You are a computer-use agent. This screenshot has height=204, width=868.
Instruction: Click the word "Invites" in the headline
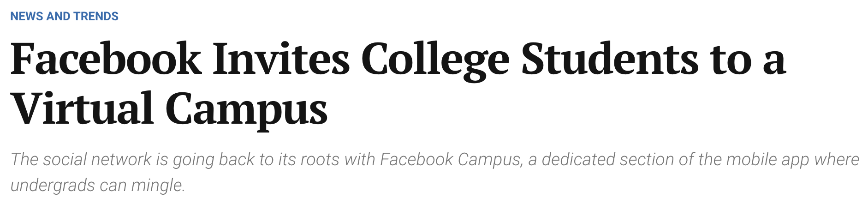point(281,60)
